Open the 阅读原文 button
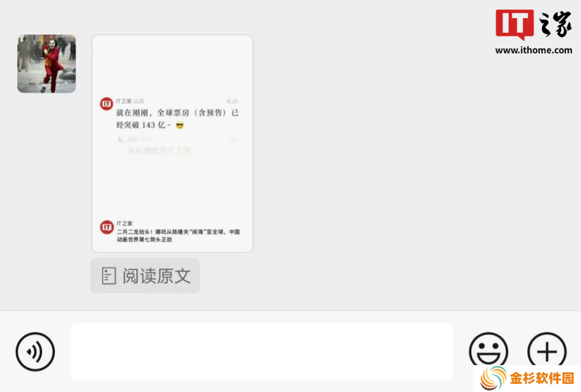 point(145,276)
